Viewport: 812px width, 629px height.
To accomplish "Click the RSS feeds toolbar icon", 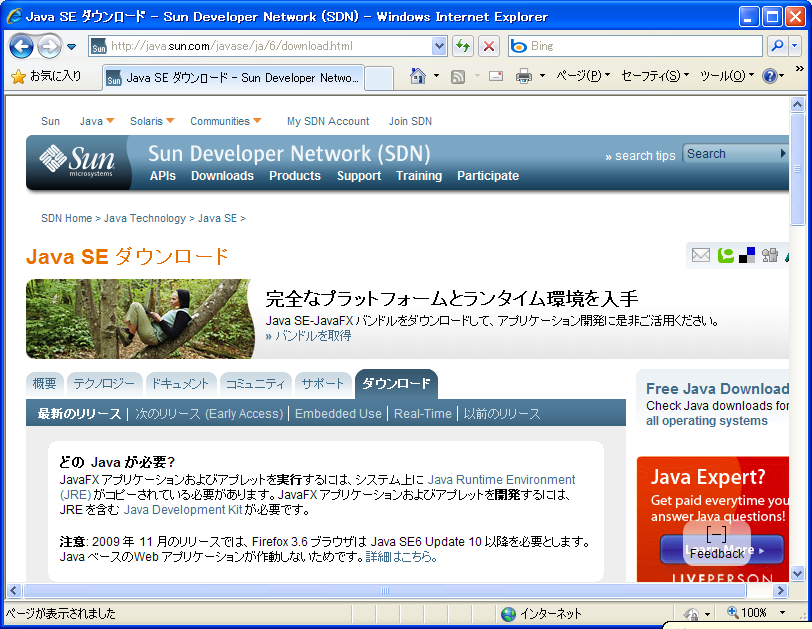I will 458,77.
